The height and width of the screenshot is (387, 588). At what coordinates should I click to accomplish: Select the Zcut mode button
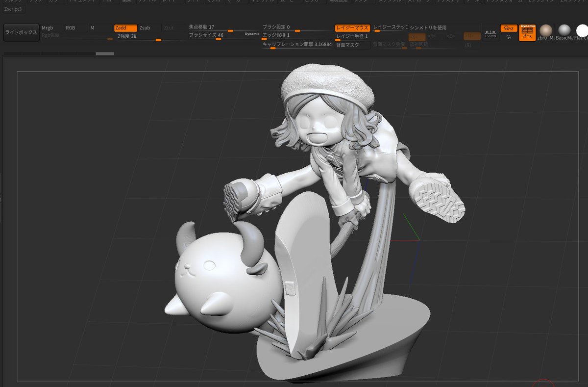174,28
